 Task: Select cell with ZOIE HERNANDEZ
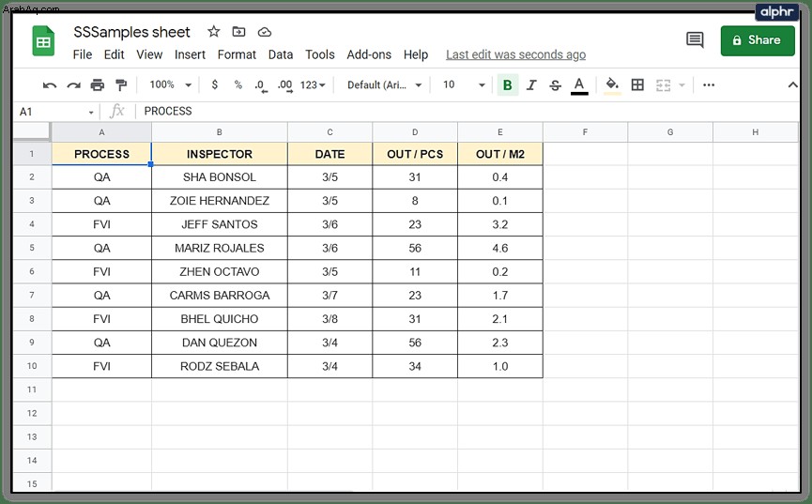(220, 201)
